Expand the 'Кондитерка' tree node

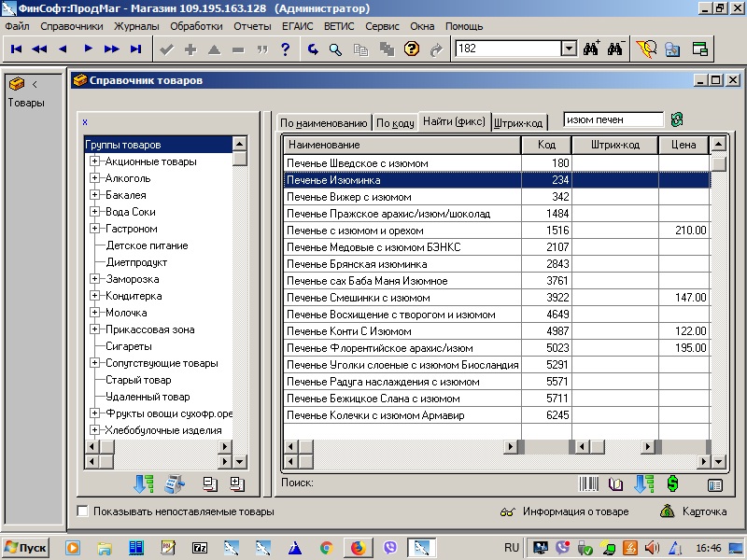(x=95, y=296)
